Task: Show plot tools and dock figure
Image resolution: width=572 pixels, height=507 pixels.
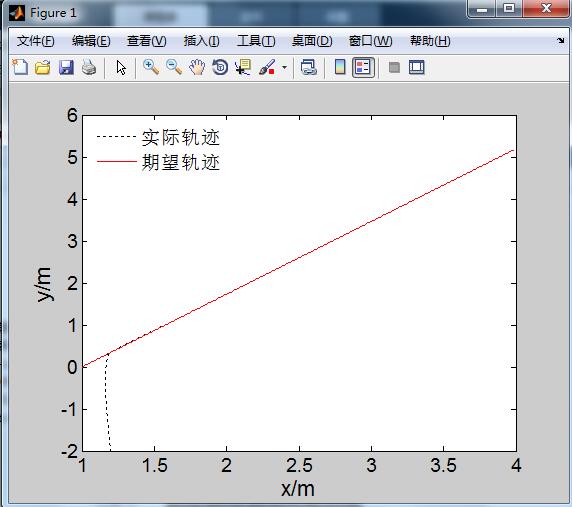Action: [x=417, y=67]
